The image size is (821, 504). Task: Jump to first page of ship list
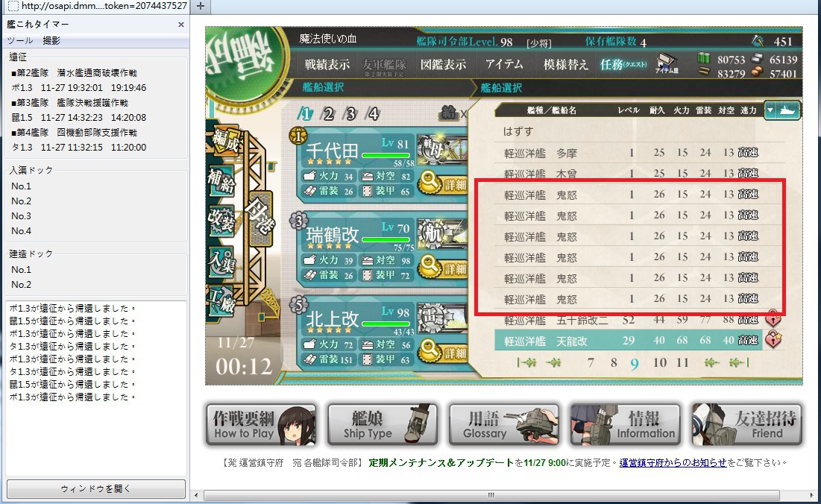point(526,362)
